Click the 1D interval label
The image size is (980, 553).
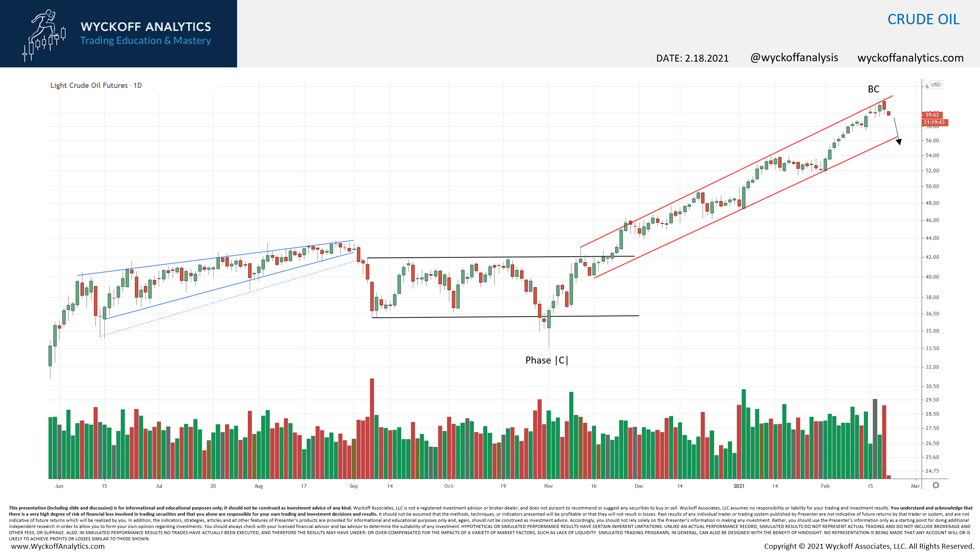[137, 85]
